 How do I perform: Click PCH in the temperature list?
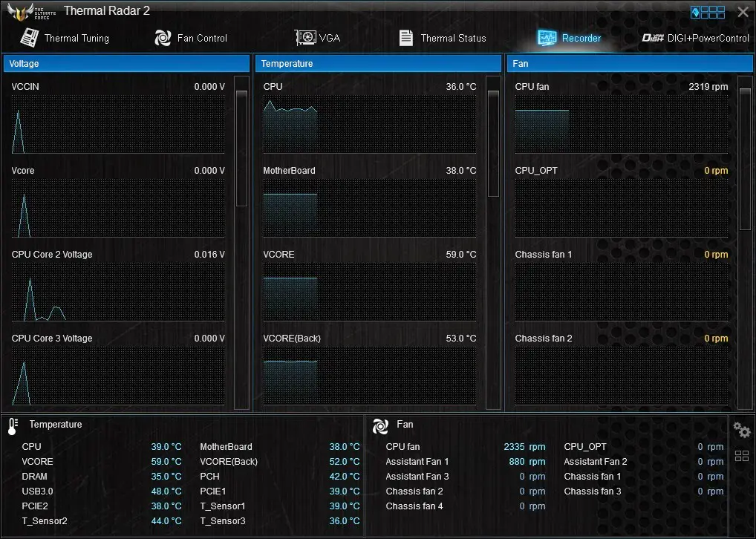[209, 477]
